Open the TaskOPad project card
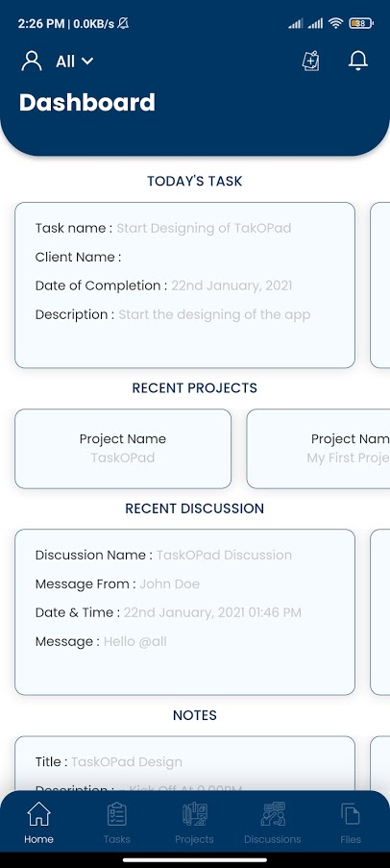The width and height of the screenshot is (390, 868). pyautogui.click(x=123, y=449)
